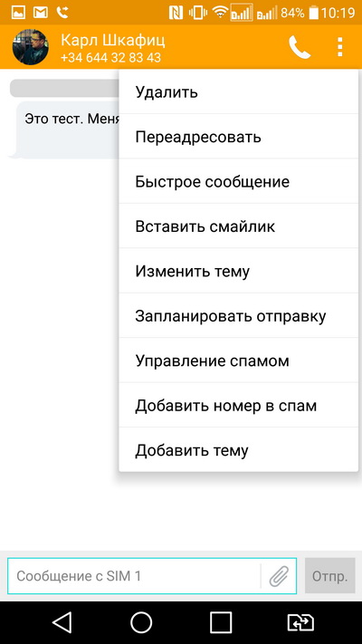This screenshot has width=362, height=644.
Task: Tap the dual SIM switch icon
Action: 300,622
